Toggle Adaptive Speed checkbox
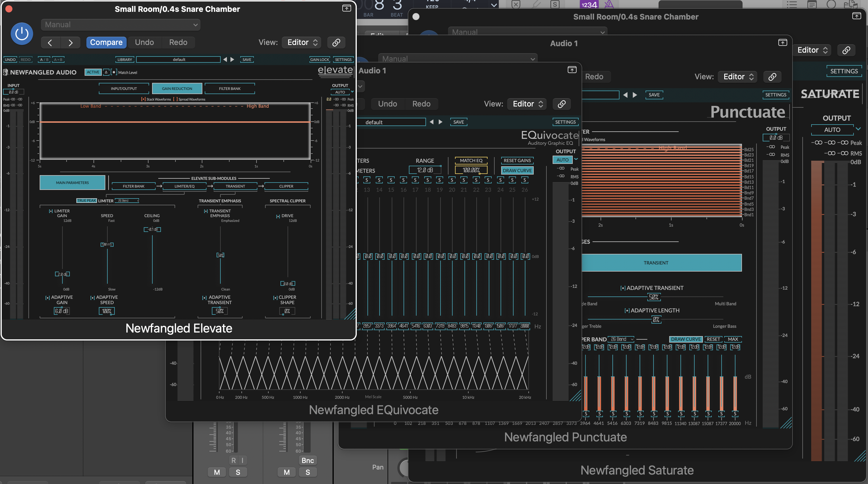The width and height of the screenshot is (868, 484). pos(92,298)
